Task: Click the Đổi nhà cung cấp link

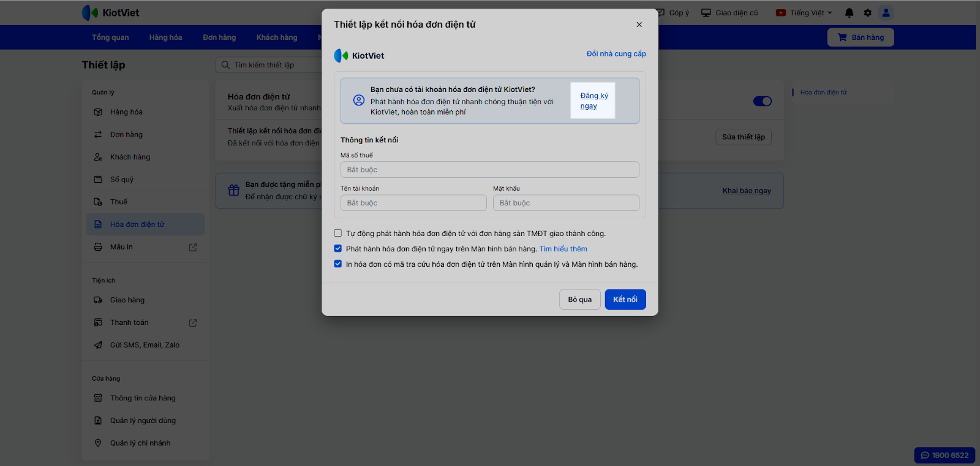Action: coord(616,54)
